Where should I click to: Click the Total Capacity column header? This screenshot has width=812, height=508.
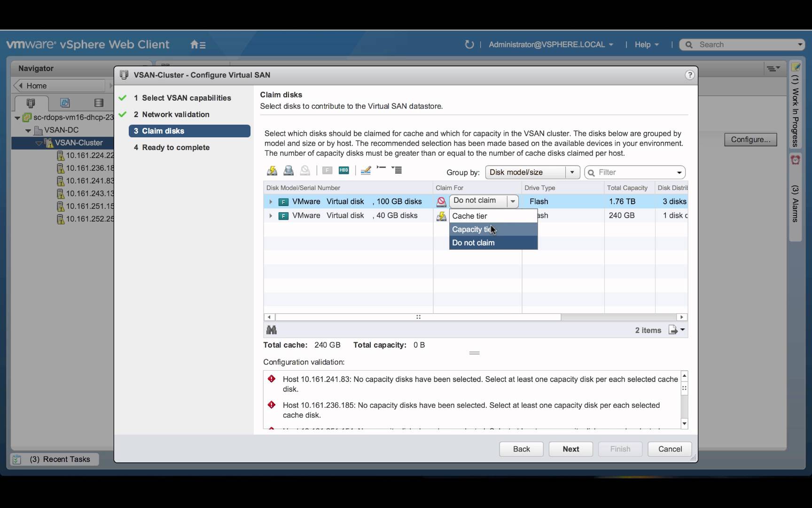[630, 188]
